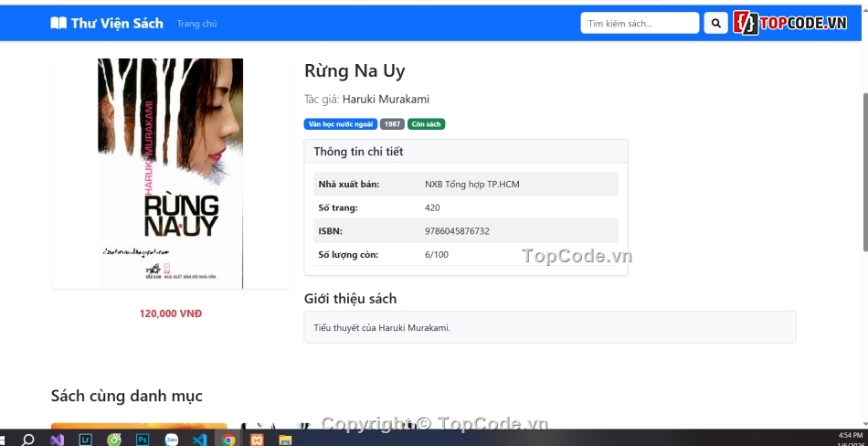Click the Còn sách availability badge
Image resolution: width=868 pixels, height=446 pixels.
coord(426,124)
